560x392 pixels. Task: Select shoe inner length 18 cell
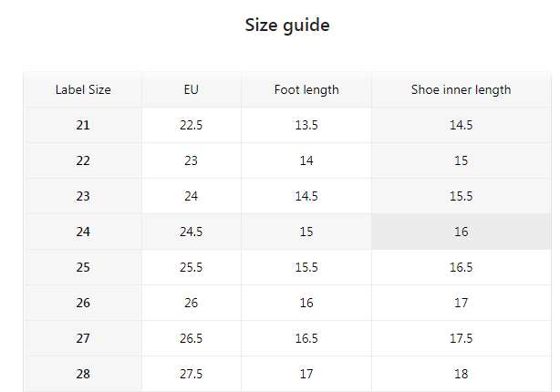pos(461,374)
